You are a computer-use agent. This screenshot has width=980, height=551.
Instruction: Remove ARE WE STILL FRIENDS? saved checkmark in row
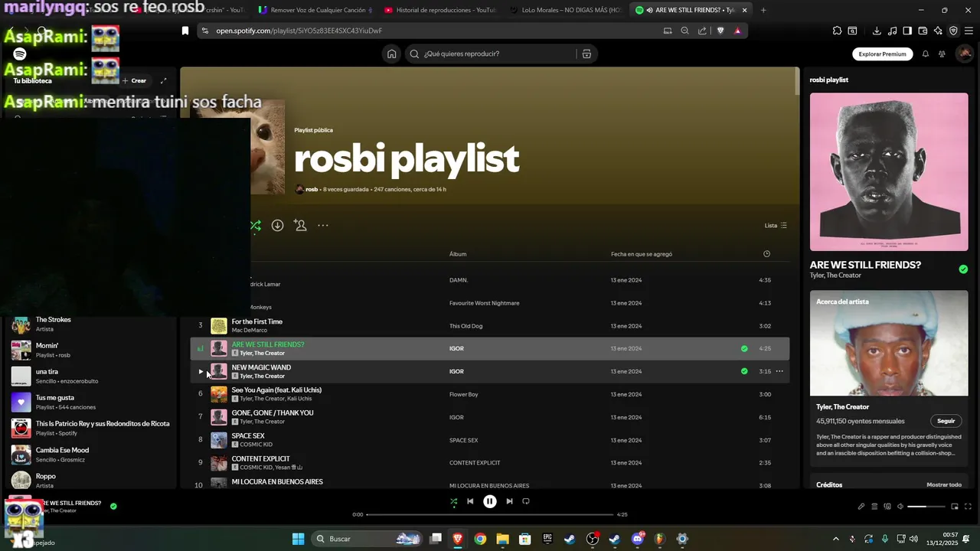tap(744, 348)
